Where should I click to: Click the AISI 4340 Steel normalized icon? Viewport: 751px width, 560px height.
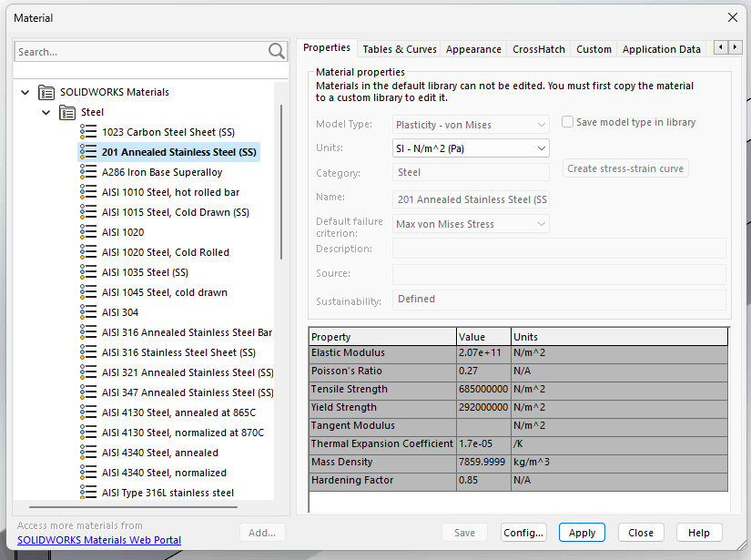click(x=88, y=473)
